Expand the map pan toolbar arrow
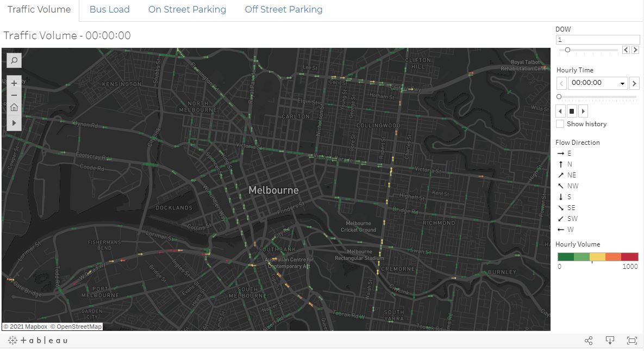This screenshot has height=351, width=644. tap(13, 123)
